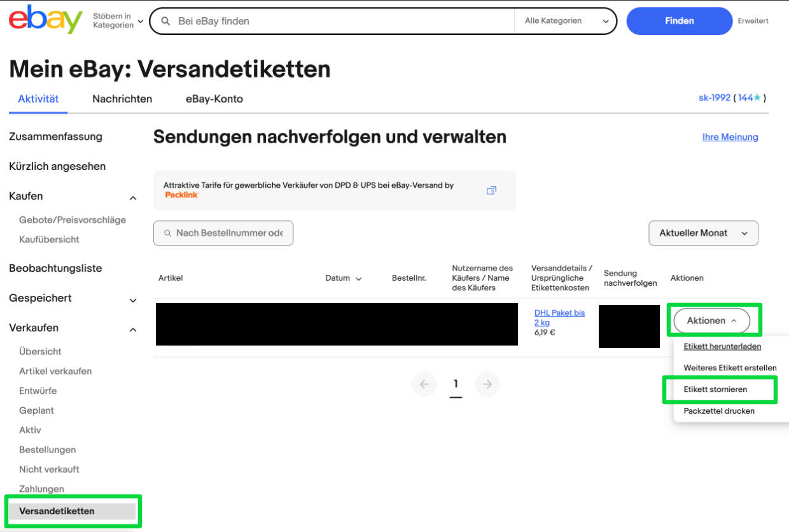Open Bestellungen in sidebar

pos(47,450)
